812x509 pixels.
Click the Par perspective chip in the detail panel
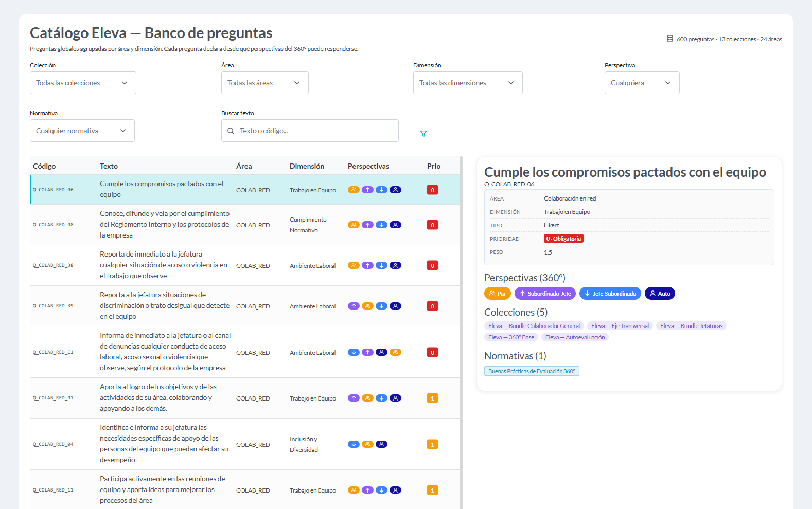pos(498,294)
